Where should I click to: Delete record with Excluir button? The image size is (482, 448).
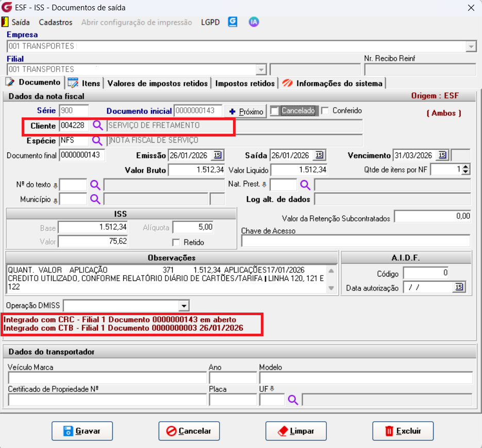403,431
